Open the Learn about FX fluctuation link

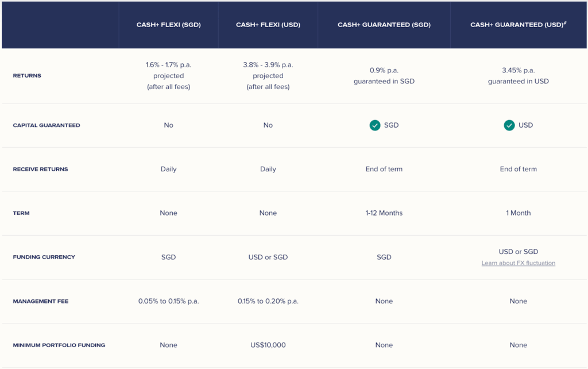(518, 263)
